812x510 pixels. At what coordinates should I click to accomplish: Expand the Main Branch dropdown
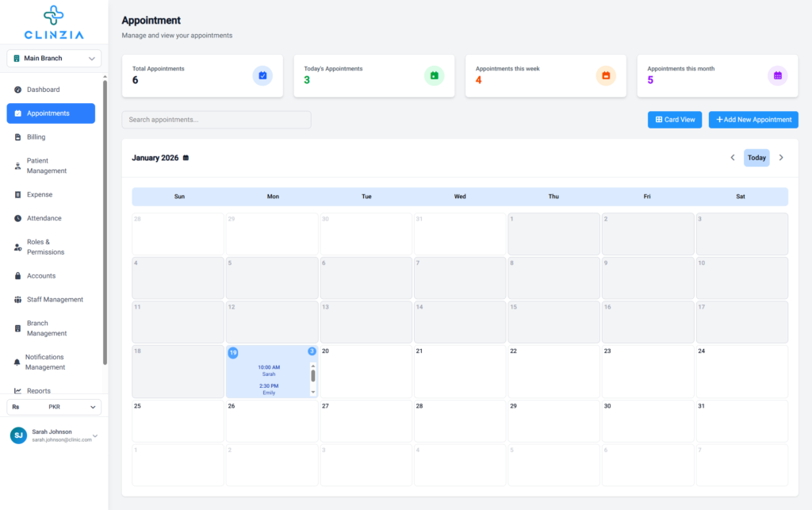[x=54, y=58]
